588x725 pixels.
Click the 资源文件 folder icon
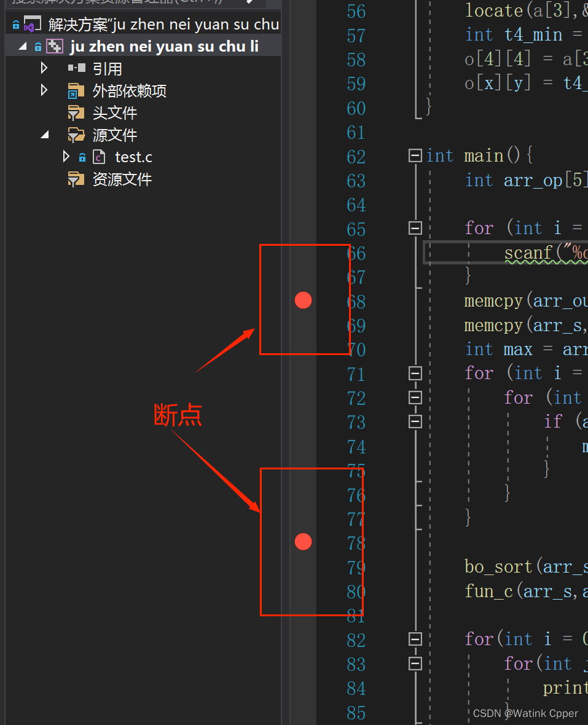click(x=76, y=179)
